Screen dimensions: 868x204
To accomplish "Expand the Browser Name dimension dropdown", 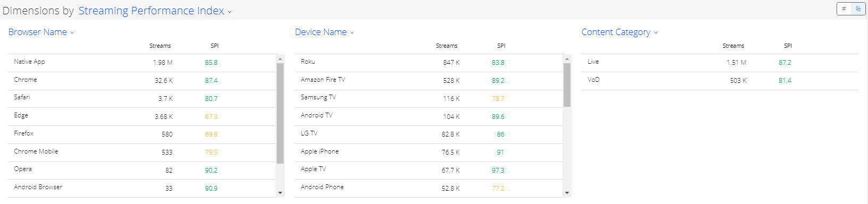I will (x=41, y=32).
